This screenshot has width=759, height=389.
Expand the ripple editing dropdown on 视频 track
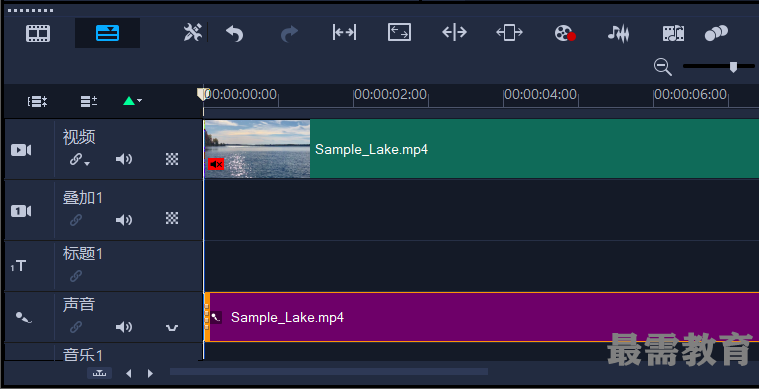click(79, 160)
